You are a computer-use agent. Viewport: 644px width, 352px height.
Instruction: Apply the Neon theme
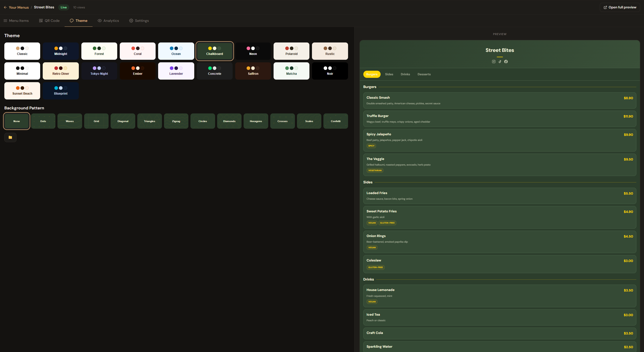click(x=253, y=51)
